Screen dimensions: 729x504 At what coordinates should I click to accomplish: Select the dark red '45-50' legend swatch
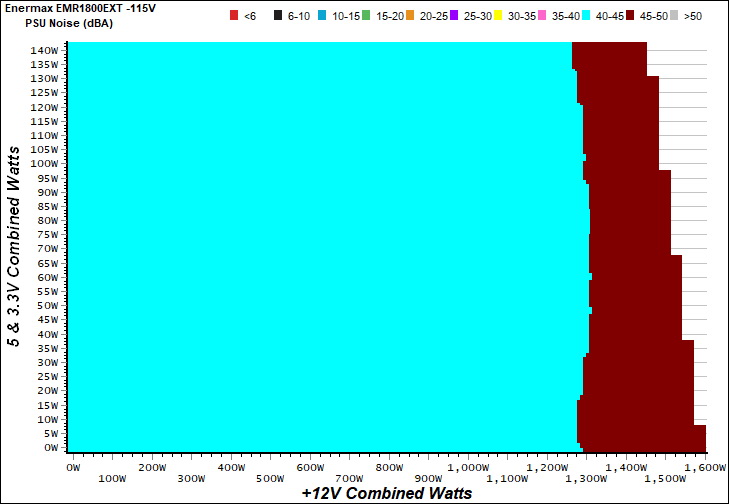(630, 15)
